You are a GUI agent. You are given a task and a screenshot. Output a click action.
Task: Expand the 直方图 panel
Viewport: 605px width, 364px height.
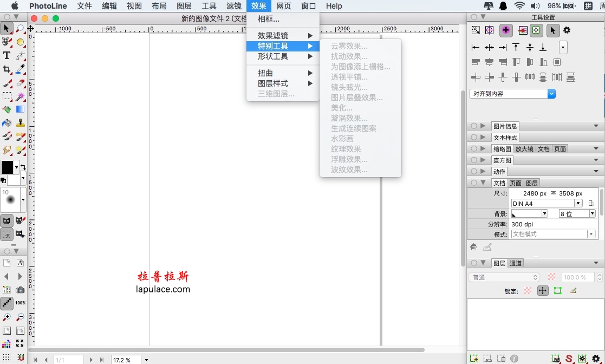click(x=483, y=160)
